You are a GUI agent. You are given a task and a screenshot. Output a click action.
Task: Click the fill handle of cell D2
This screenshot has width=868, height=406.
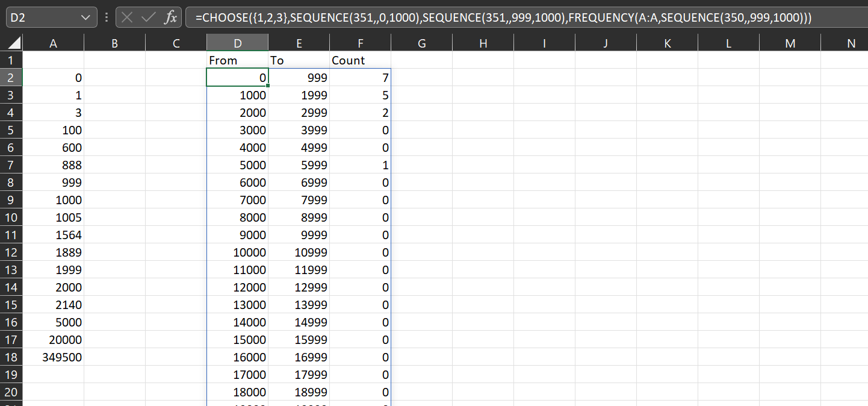(x=268, y=86)
